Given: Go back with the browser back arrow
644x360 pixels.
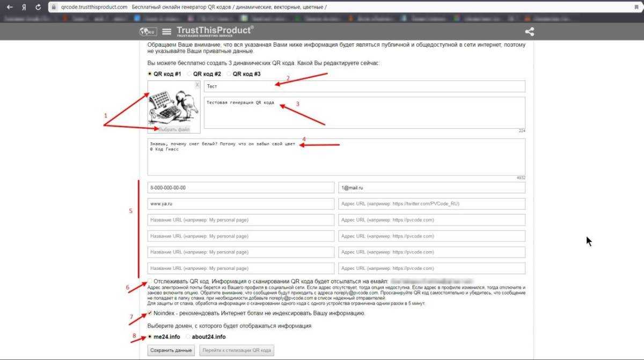Looking at the screenshot, I should [x=9, y=8].
